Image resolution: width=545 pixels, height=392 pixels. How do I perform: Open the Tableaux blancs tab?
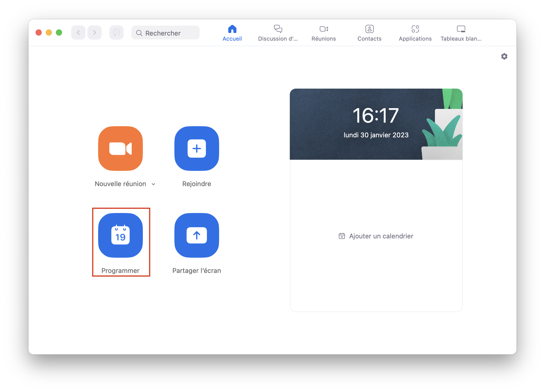[x=461, y=33]
